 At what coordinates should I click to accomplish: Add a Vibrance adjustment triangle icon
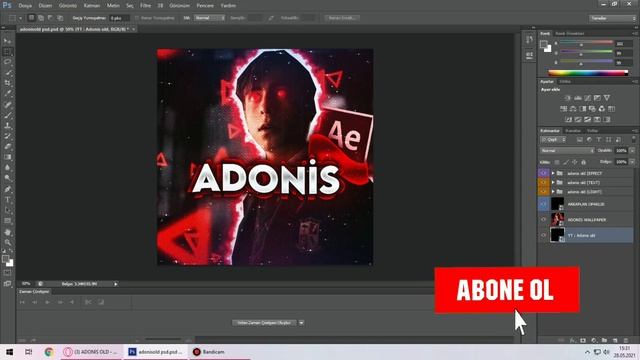[x=607, y=98]
